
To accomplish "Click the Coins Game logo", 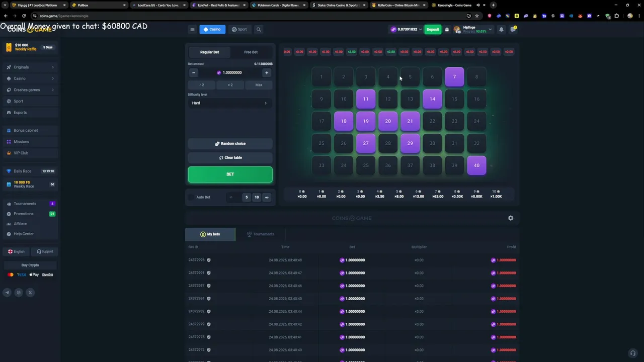I will (30, 30).
